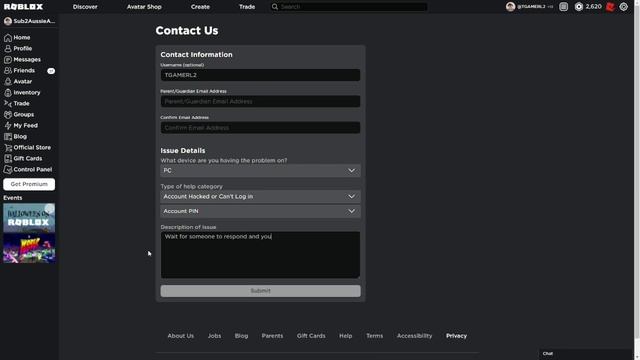
Task: Click the TGAMERL2 avatar in header
Action: point(510,7)
